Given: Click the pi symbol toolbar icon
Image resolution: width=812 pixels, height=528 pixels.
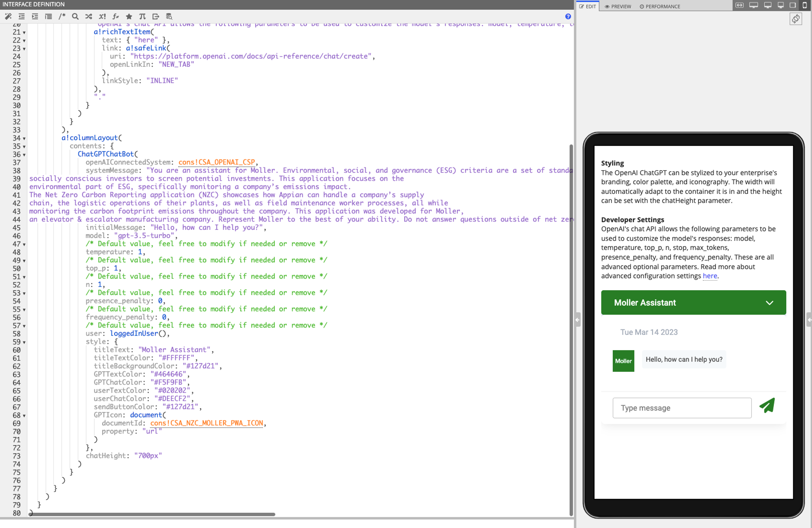Looking at the screenshot, I should 142,16.
